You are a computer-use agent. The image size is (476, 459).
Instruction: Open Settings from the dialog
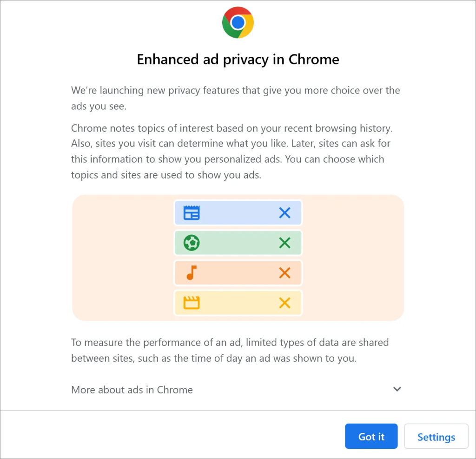[x=436, y=436]
